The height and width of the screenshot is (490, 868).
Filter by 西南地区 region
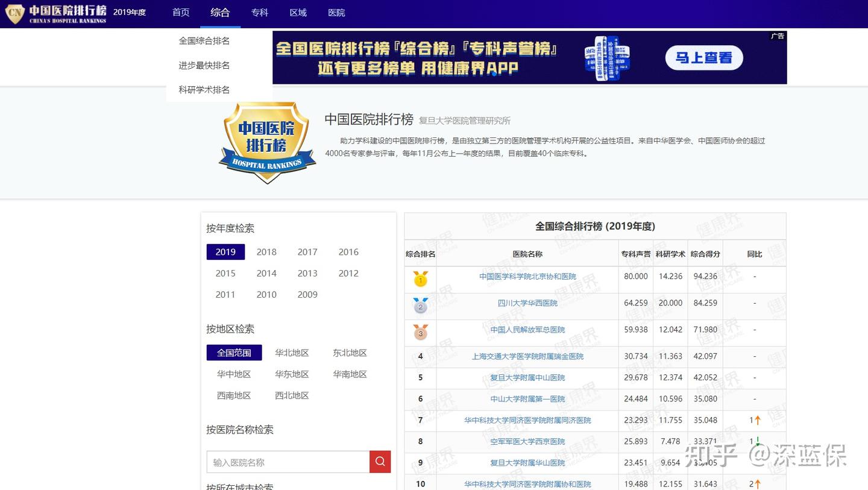(x=234, y=395)
